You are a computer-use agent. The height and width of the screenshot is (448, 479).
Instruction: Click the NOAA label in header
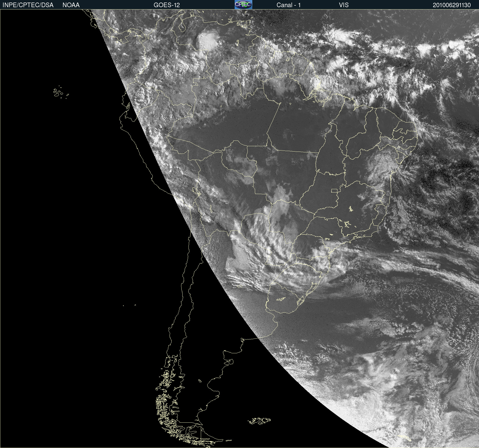coord(71,5)
